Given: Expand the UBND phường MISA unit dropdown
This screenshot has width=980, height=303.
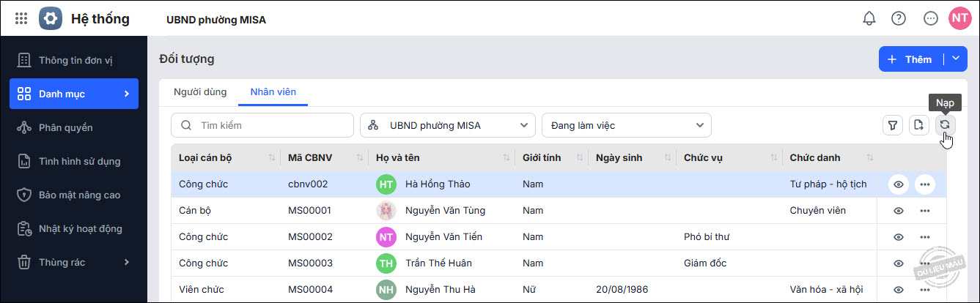Looking at the screenshot, I should (448, 125).
